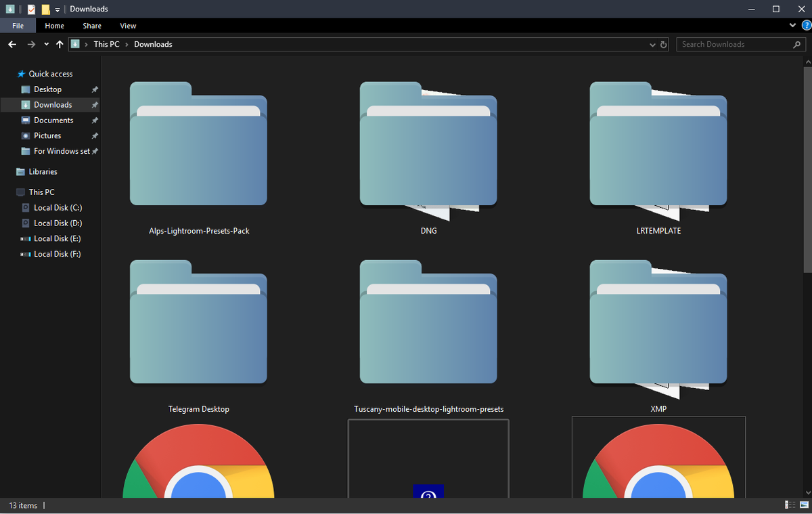Image resolution: width=812 pixels, height=514 pixels.
Task: Click the pin icon beside Desktop
Action: pos(95,89)
